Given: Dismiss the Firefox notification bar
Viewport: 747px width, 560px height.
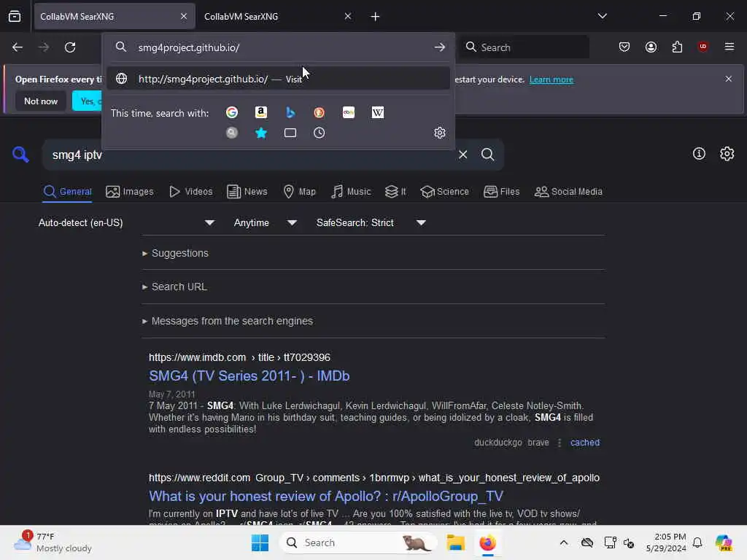Looking at the screenshot, I should (729, 79).
